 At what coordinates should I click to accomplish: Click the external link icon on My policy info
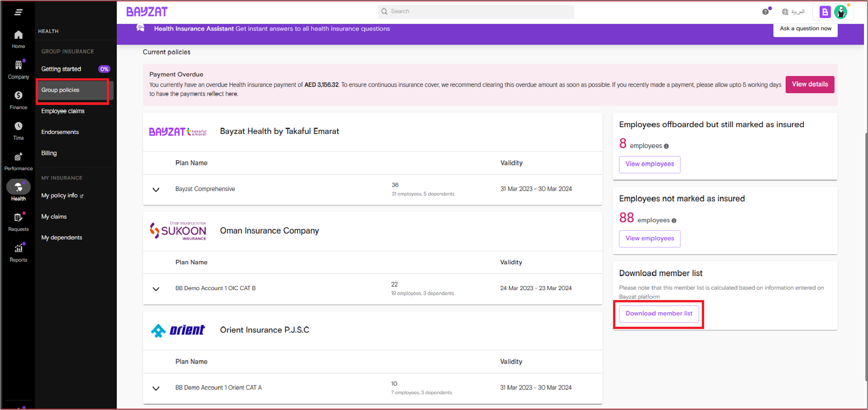click(x=82, y=196)
